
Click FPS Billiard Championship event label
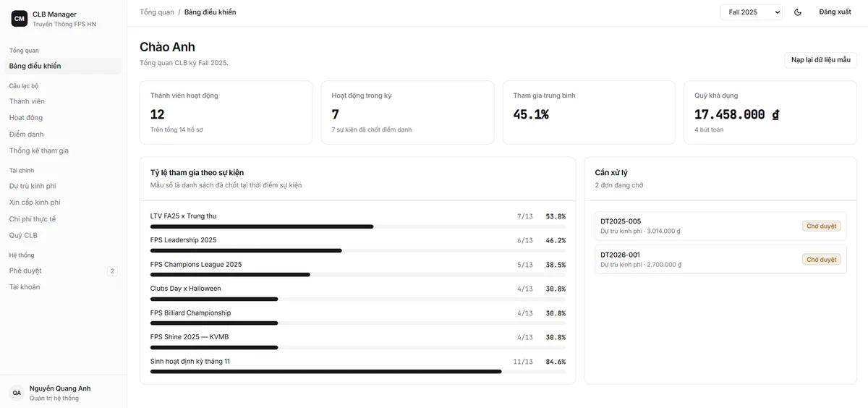point(191,313)
